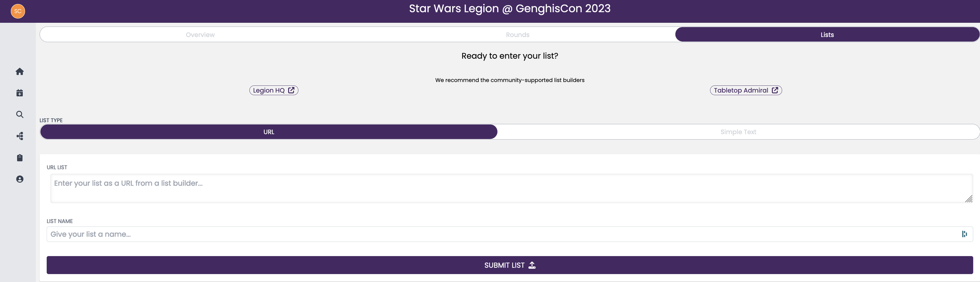Open the Tabletop Admiral list builder link
The height and width of the screenshot is (282, 980).
pyautogui.click(x=746, y=90)
